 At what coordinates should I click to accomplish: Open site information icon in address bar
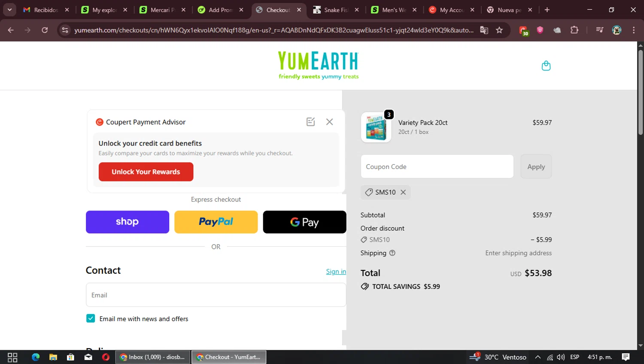coord(65,30)
